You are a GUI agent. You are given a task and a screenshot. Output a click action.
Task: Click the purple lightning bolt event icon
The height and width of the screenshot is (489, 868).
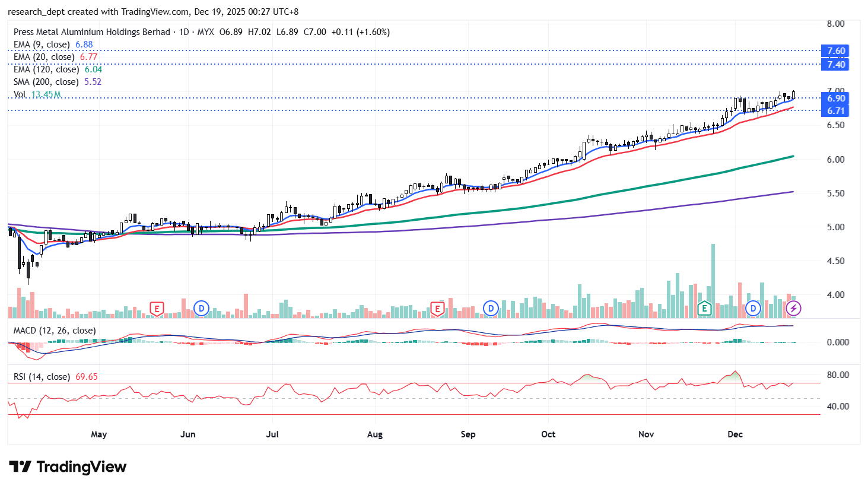tap(793, 308)
